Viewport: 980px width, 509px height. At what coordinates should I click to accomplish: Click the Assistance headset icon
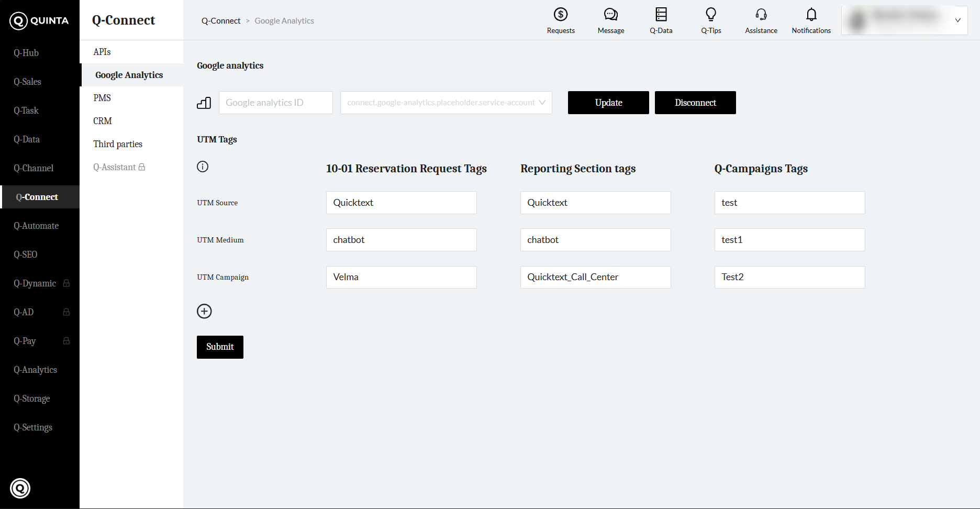click(x=761, y=15)
